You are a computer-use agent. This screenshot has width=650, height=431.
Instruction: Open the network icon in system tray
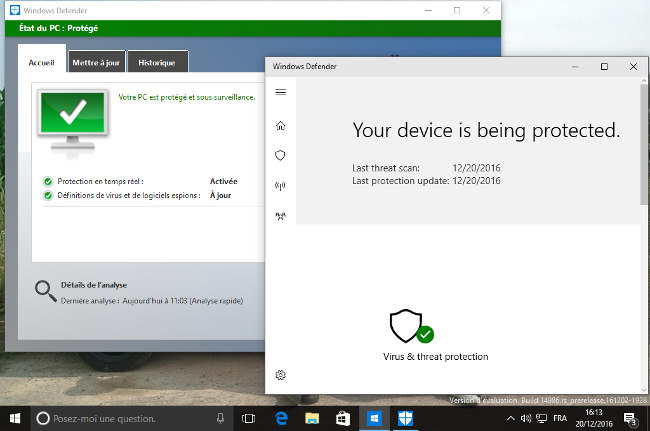541,419
